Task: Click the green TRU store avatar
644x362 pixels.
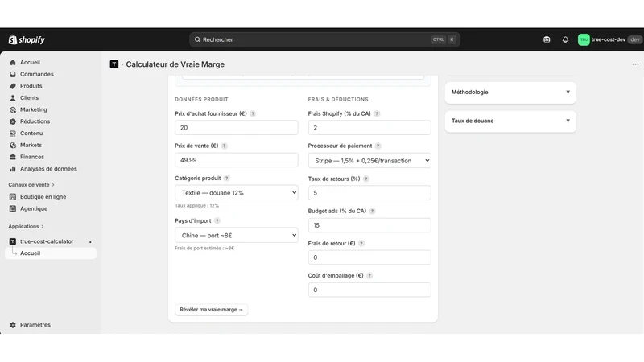Action: (584, 39)
